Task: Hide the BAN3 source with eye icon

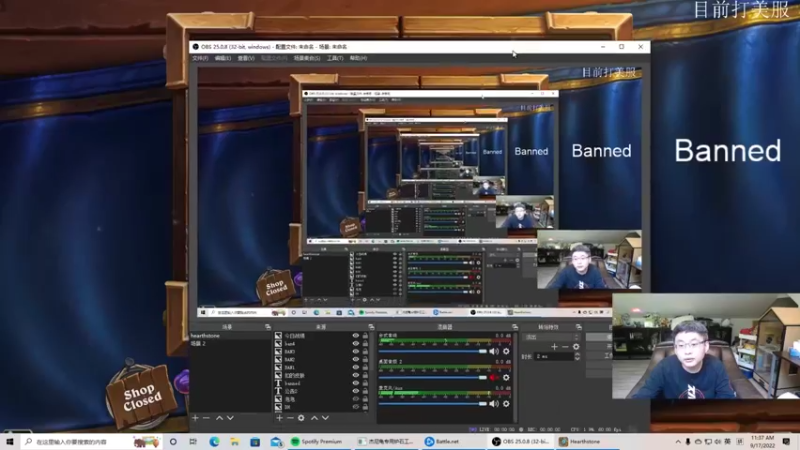Action: (356, 352)
